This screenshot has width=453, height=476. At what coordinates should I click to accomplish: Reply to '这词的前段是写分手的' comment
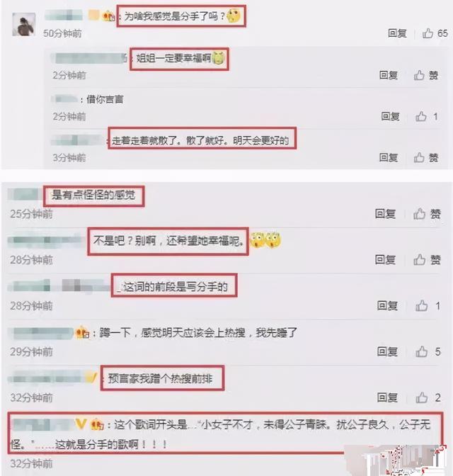click(x=387, y=306)
